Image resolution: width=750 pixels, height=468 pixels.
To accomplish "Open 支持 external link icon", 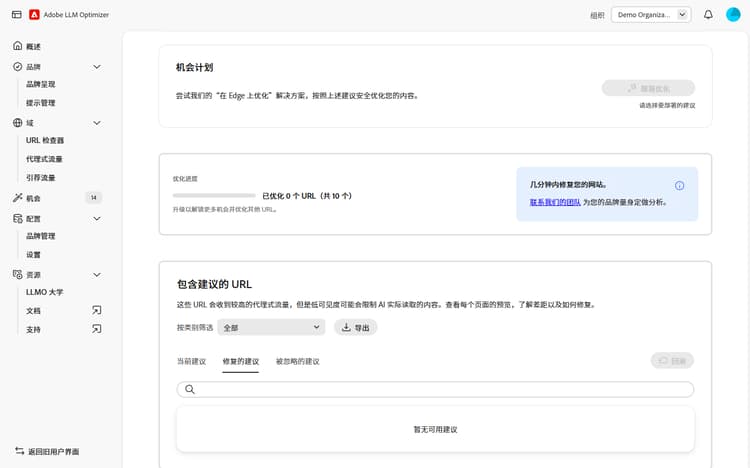I will 97,329.
